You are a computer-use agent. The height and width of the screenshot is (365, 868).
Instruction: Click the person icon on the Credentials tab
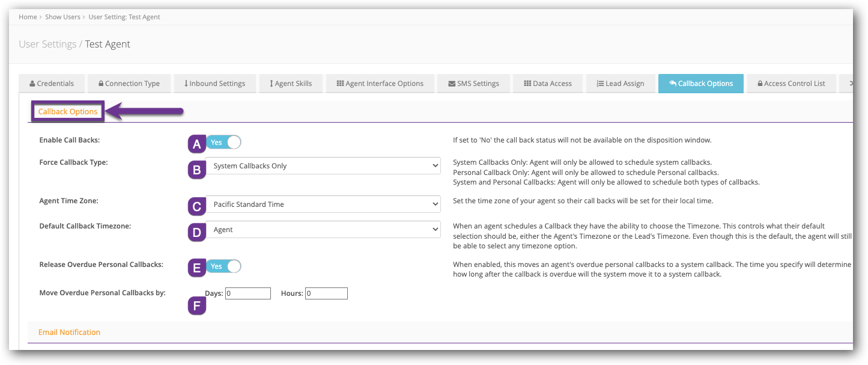pyautogui.click(x=32, y=83)
